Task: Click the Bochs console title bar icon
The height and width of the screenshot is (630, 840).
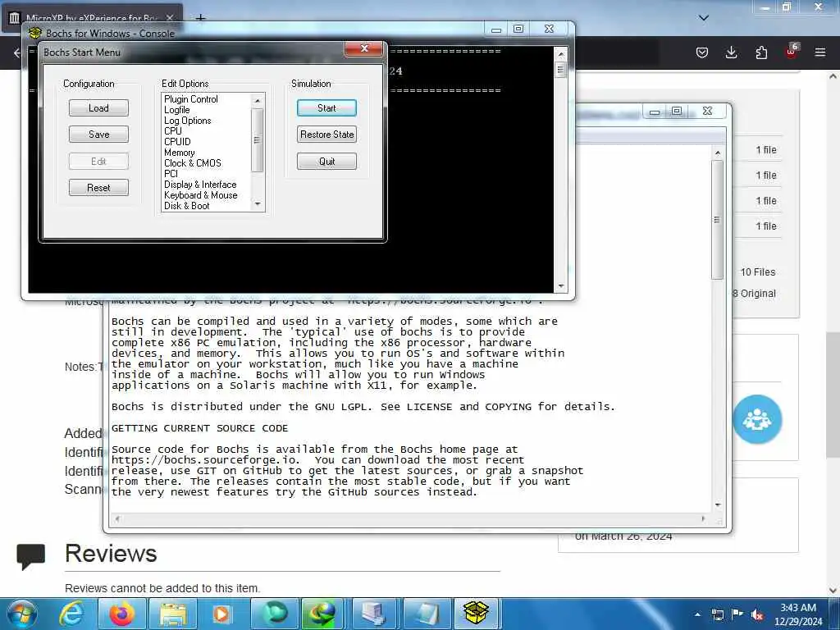Action: pos(35,33)
